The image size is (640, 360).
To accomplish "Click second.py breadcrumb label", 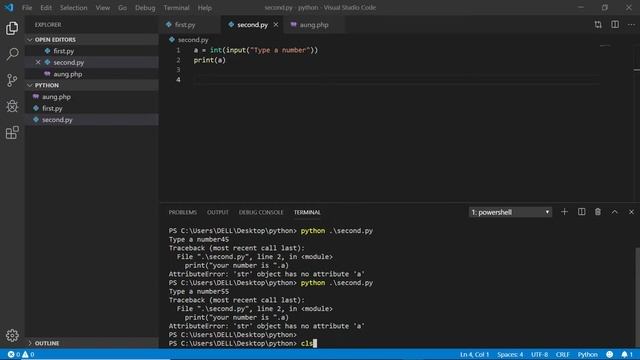I will pyautogui.click(x=193, y=40).
